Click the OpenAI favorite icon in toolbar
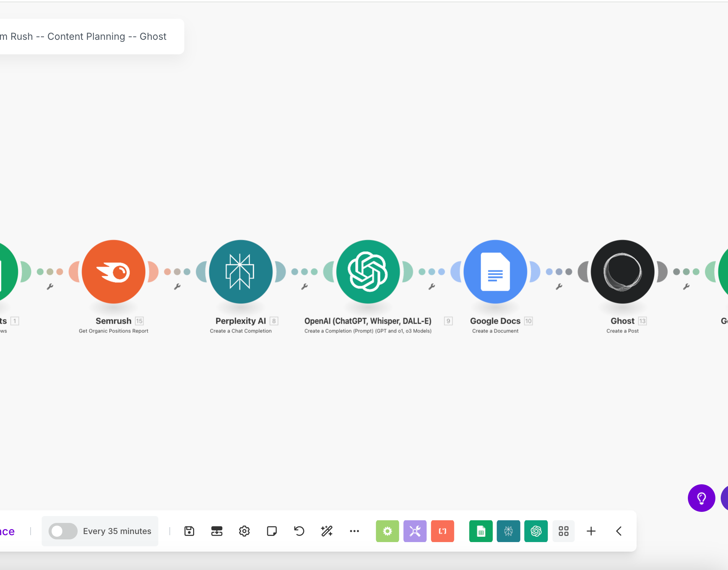The width and height of the screenshot is (728, 570). pos(536,531)
